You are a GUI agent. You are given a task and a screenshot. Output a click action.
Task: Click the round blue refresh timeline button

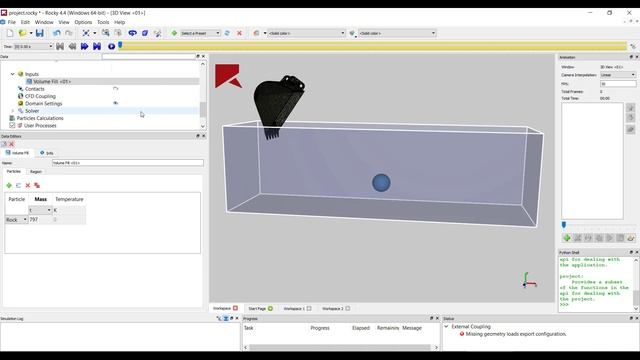pos(111,47)
